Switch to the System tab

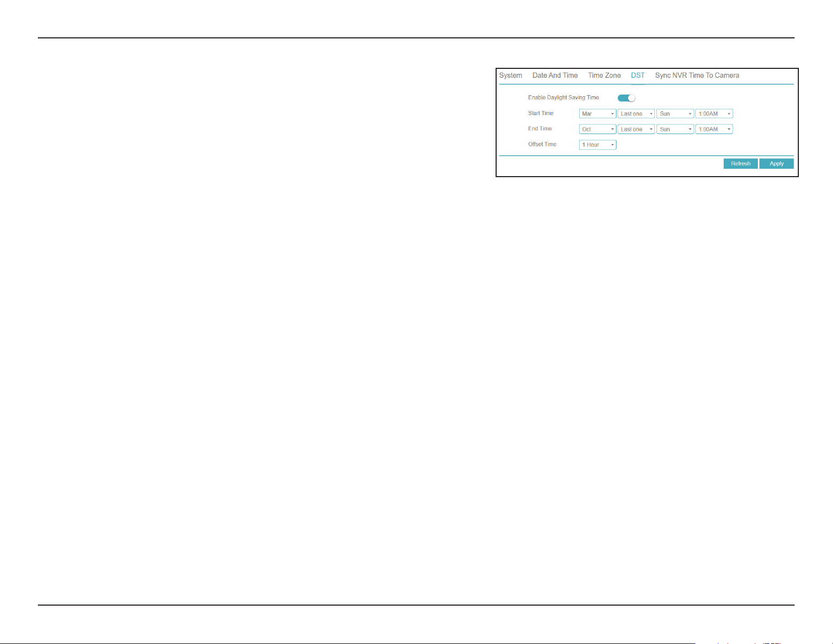pos(510,75)
